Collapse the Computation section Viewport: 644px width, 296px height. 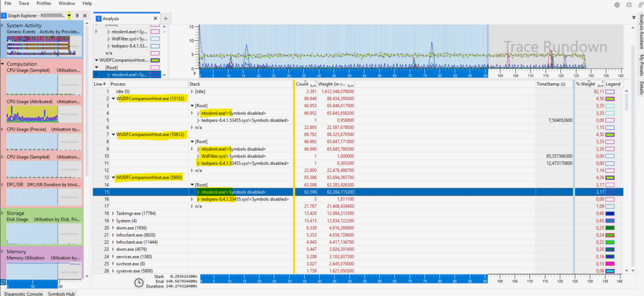pyautogui.click(x=3, y=64)
